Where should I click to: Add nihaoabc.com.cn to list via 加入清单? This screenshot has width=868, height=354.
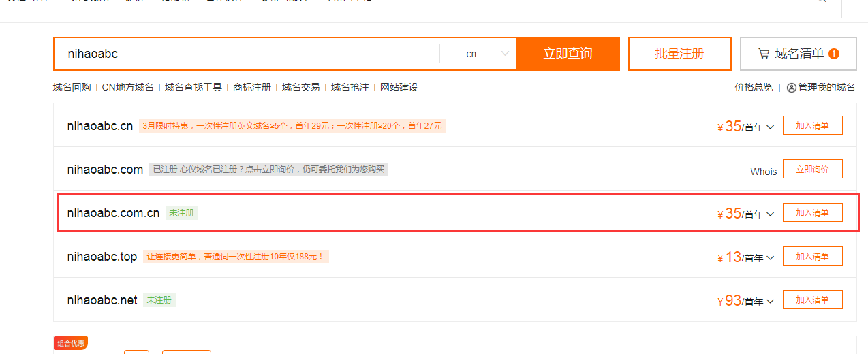tap(812, 213)
